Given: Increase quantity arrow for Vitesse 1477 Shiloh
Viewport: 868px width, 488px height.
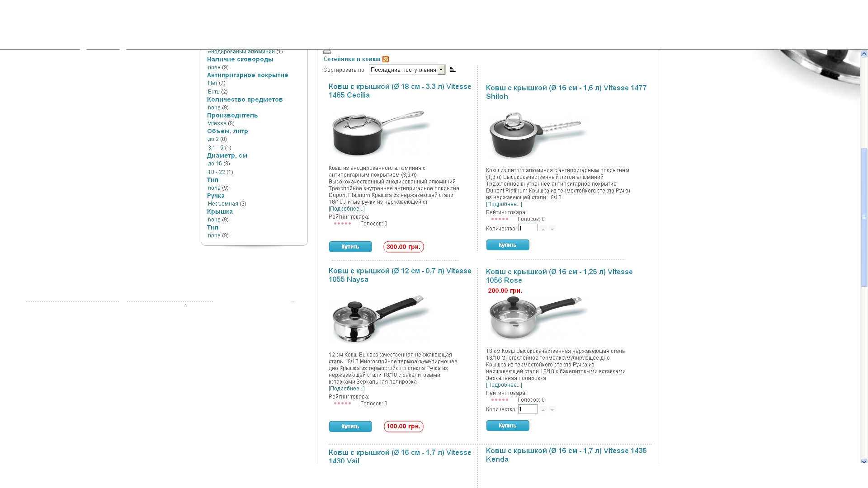Looking at the screenshot, I should click(x=543, y=229).
